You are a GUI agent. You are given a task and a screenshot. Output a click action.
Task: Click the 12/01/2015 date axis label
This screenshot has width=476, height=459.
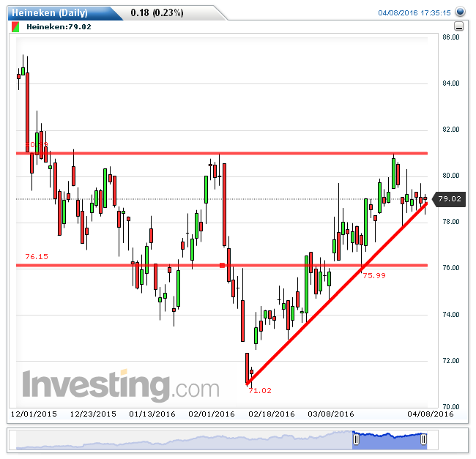click(34, 414)
